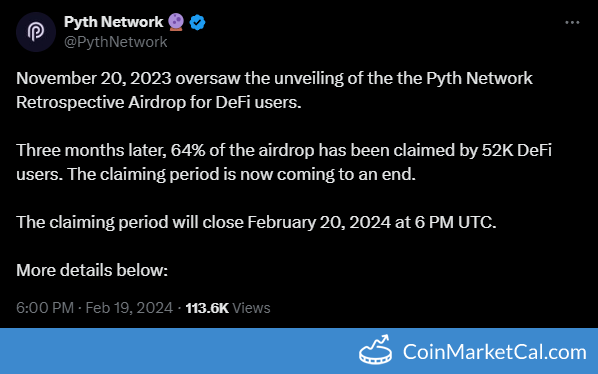Click the word Views beside 113.6K
This screenshot has height=374, width=598.
click(251, 308)
